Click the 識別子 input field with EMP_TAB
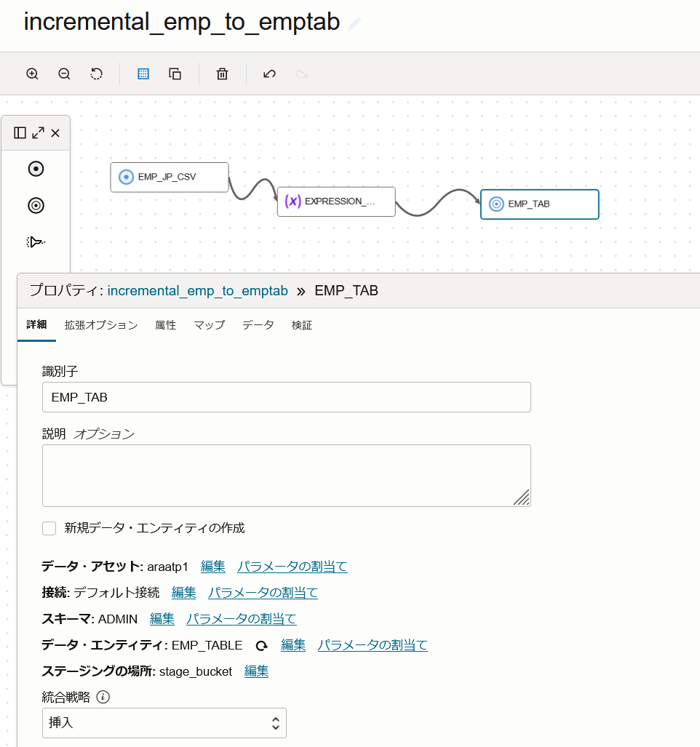700x747 pixels. tap(287, 397)
